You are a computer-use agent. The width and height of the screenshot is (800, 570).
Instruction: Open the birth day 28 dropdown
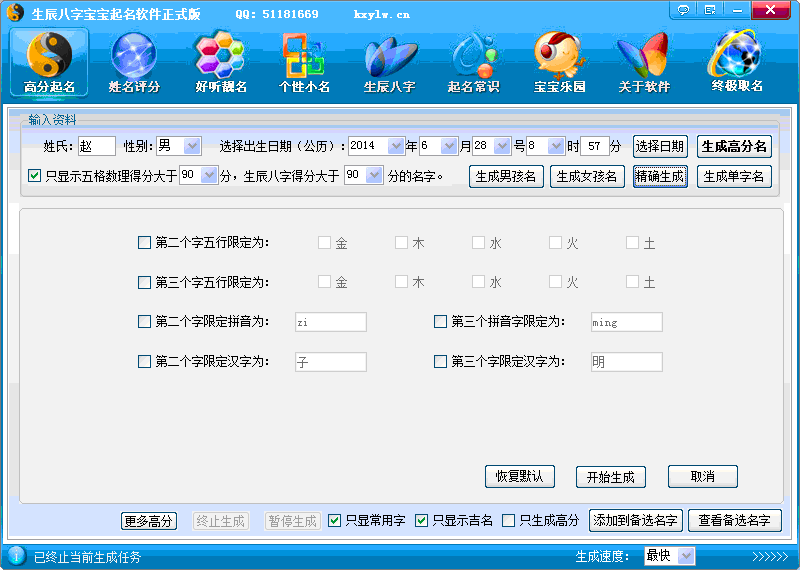(x=502, y=146)
